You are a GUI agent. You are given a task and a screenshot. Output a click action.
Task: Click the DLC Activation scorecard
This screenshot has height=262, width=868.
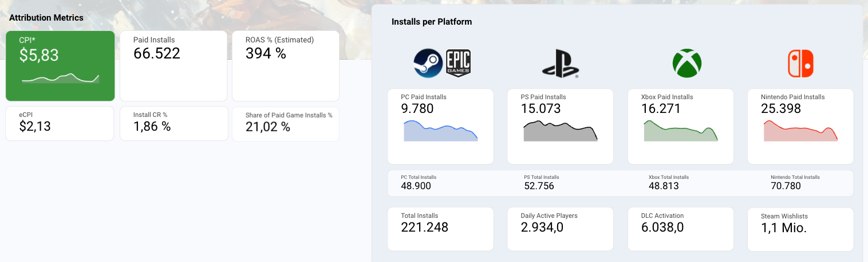click(680, 229)
